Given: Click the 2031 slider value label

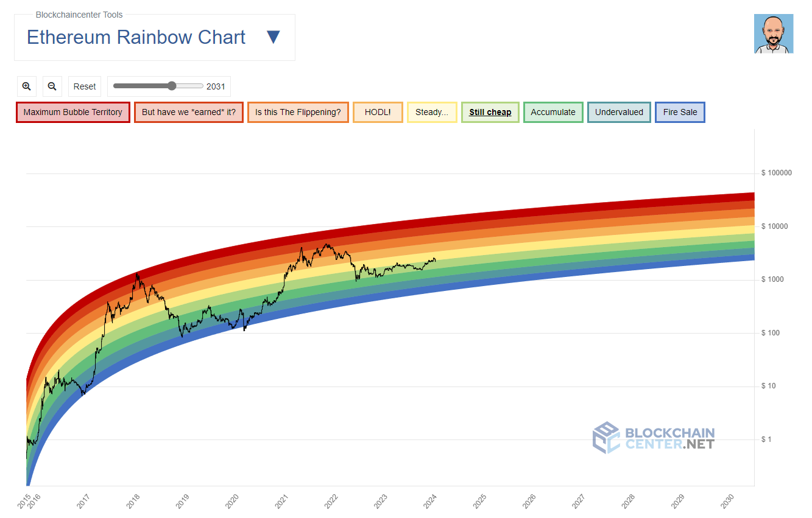Looking at the screenshot, I should [x=216, y=86].
